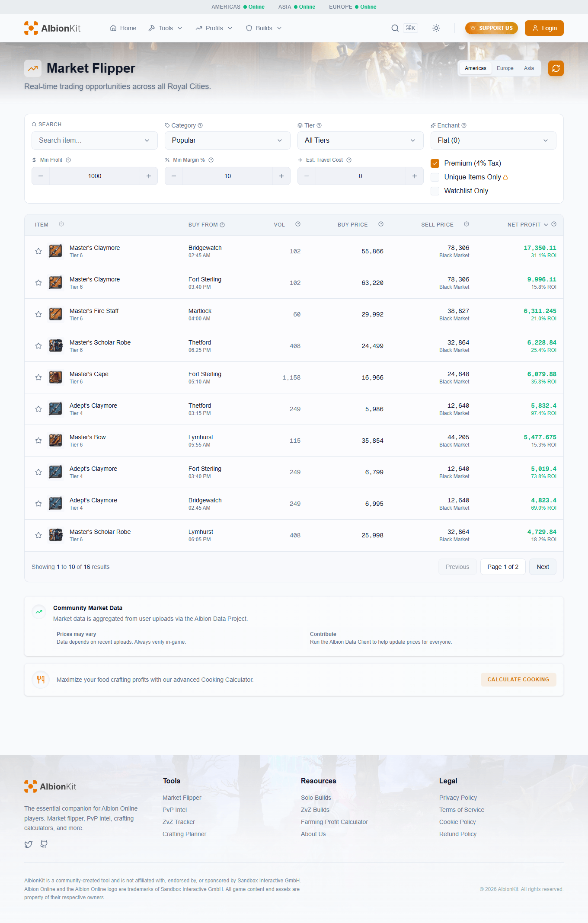Star Master's Claymore from Fort Sterling

pos(38,283)
